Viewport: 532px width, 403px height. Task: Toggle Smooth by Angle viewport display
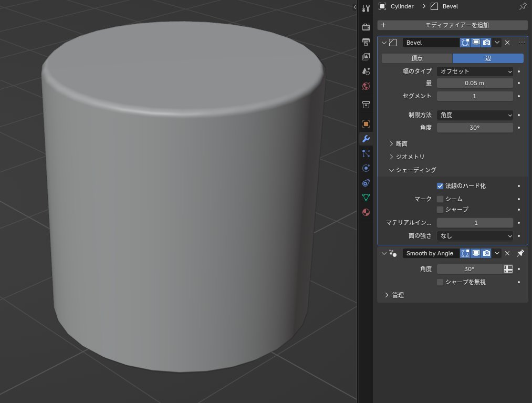[476, 253]
